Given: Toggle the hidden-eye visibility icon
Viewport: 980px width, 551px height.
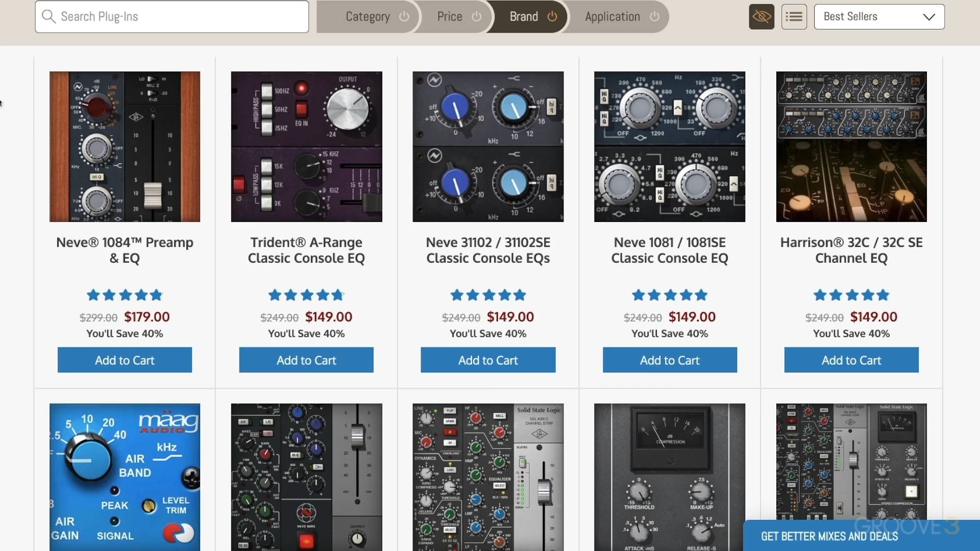Looking at the screenshot, I should tap(761, 17).
